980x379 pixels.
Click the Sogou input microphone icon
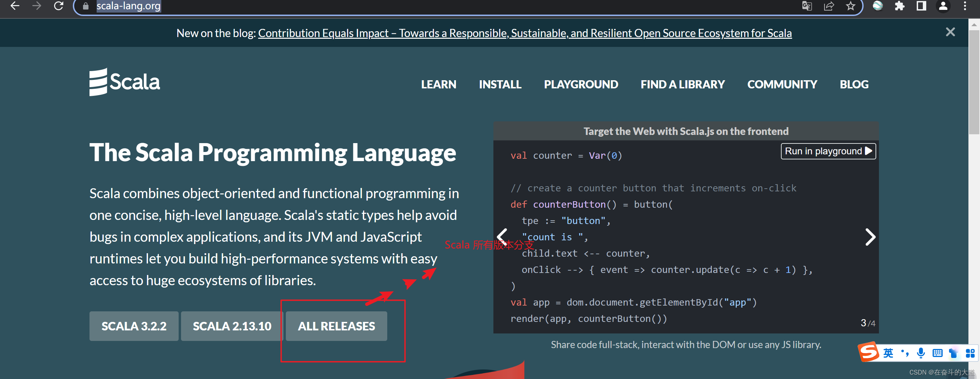pos(921,353)
